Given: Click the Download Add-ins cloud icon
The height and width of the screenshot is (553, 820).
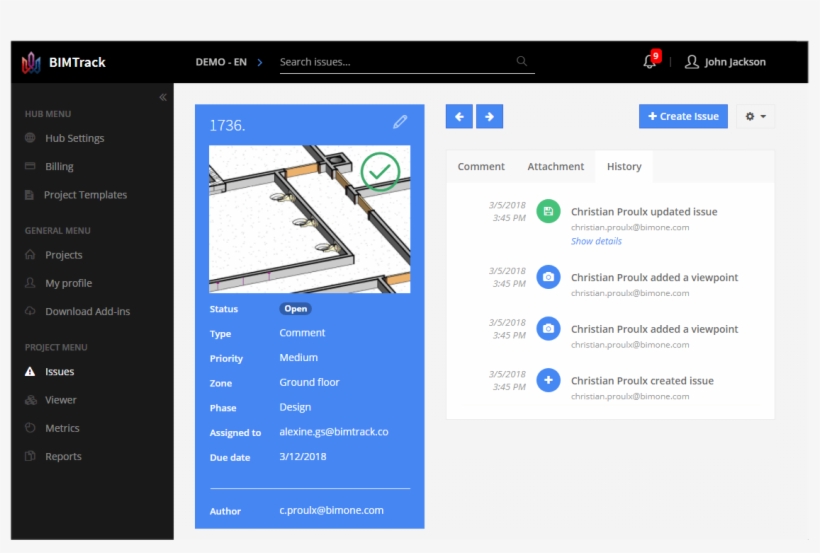Looking at the screenshot, I should [30, 311].
